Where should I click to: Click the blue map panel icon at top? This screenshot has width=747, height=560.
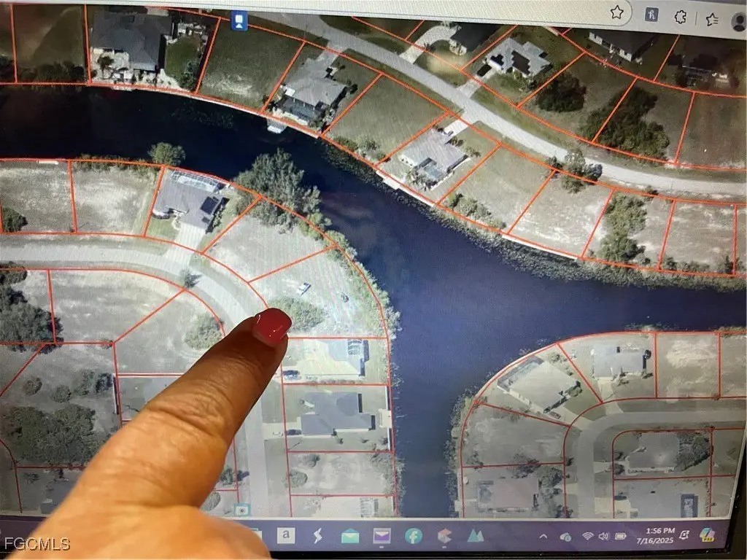pyautogui.click(x=239, y=21)
